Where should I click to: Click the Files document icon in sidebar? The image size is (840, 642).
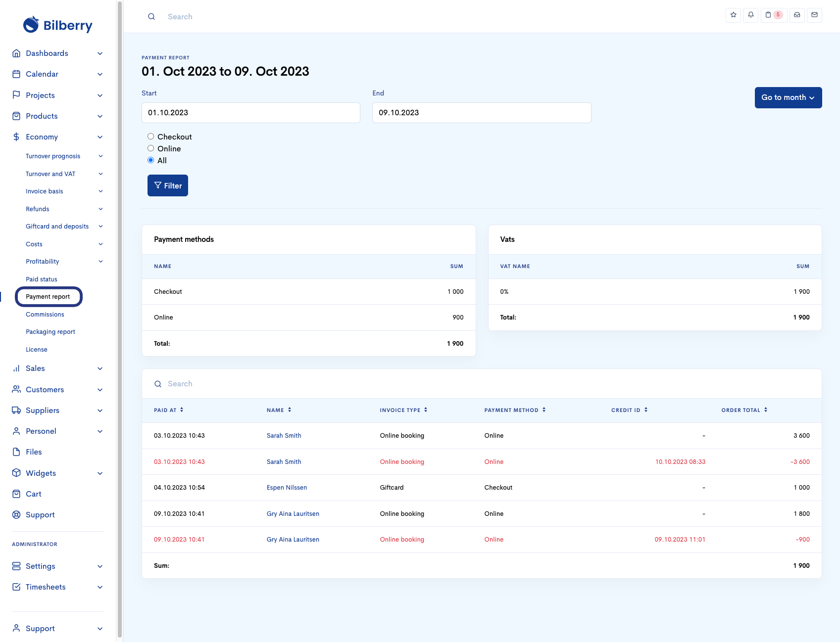point(16,452)
